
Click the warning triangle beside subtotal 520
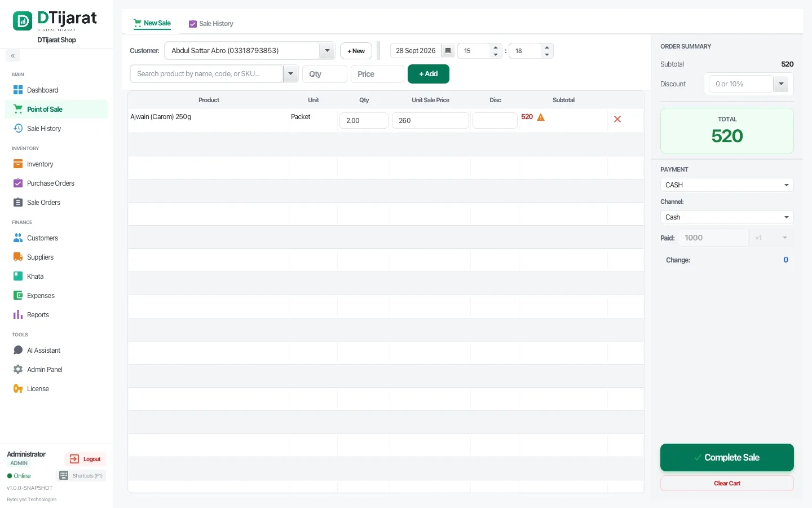[x=541, y=117]
